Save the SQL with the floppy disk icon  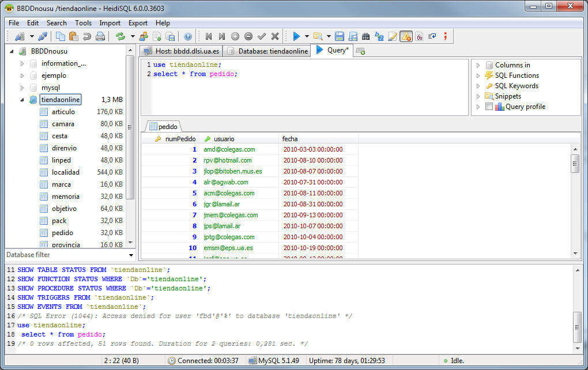340,36
